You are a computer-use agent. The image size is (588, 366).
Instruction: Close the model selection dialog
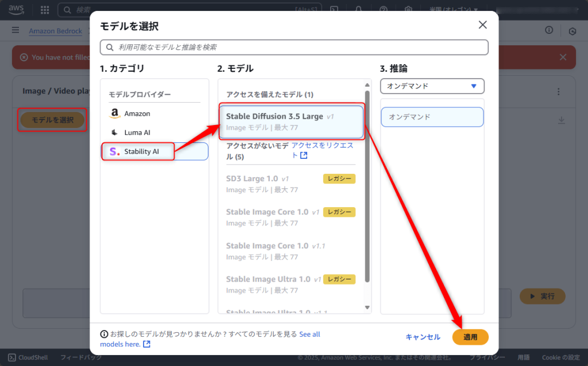[x=482, y=25]
